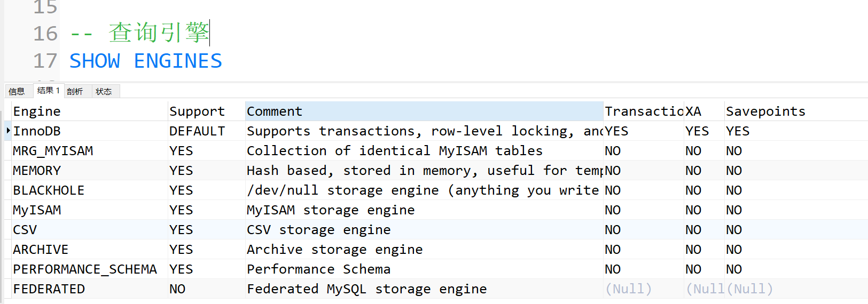Select the 结果 1 tab

click(x=49, y=91)
